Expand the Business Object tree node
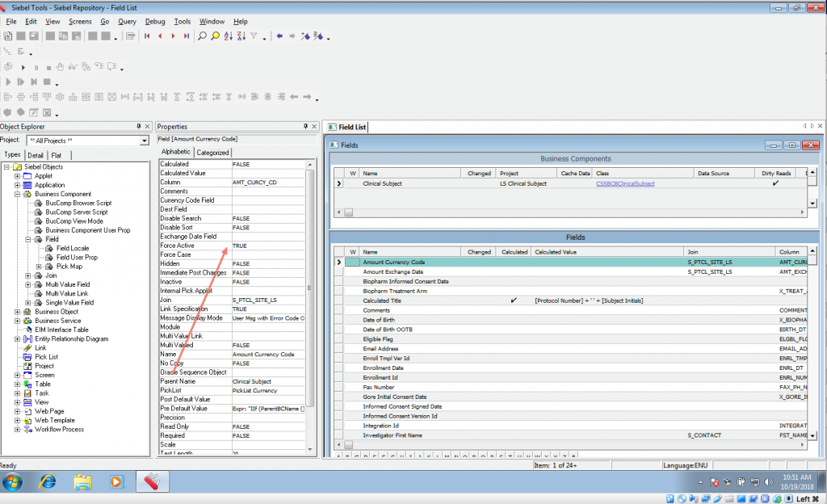The width and height of the screenshot is (827, 504). click(x=18, y=311)
